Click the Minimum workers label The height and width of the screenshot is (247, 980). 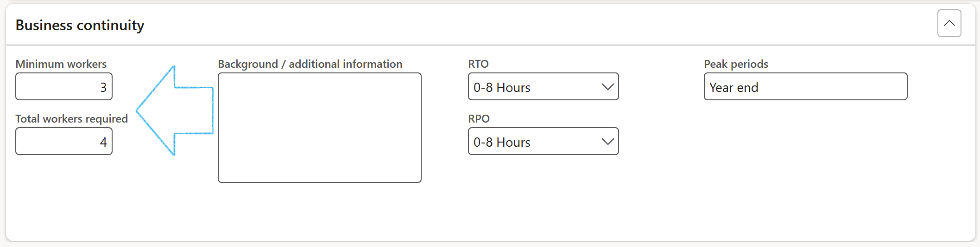point(61,64)
